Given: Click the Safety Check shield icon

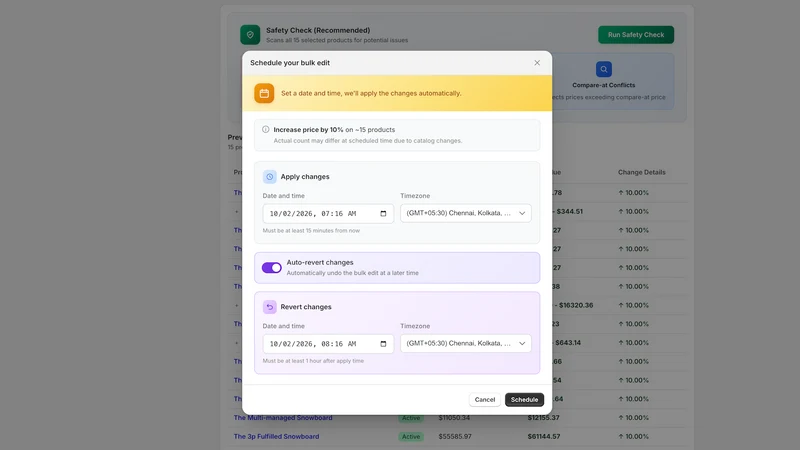Looking at the screenshot, I should (x=250, y=35).
